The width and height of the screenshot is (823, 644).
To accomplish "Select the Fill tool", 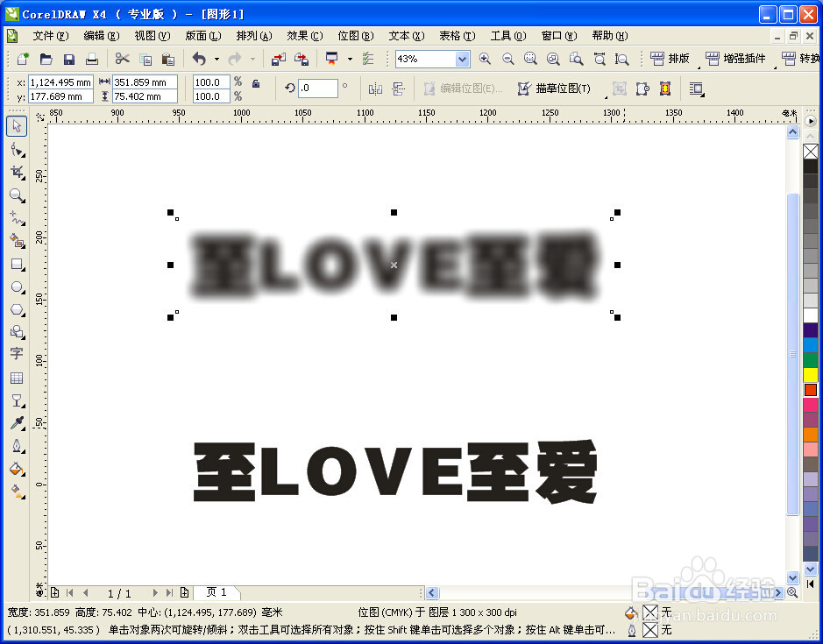I will [18, 469].
